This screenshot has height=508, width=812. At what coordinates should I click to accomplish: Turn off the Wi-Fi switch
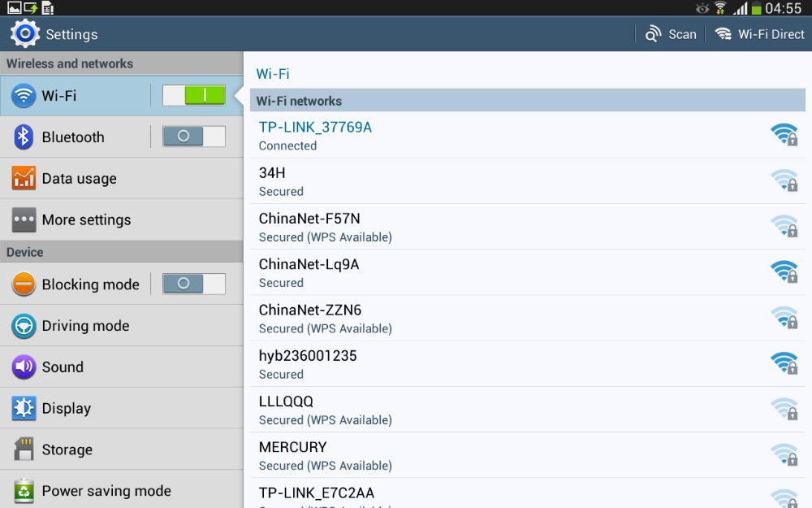pyautogui.click(x=194, y=95)
